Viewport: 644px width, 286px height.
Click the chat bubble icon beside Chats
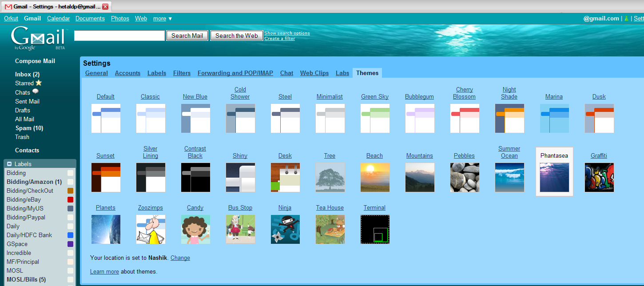(x=36, y=92)
